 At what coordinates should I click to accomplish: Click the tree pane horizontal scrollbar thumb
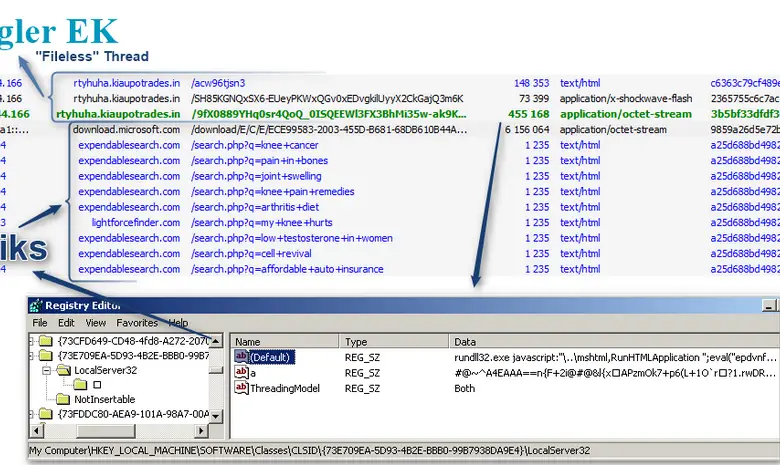(x=105, y=431)
